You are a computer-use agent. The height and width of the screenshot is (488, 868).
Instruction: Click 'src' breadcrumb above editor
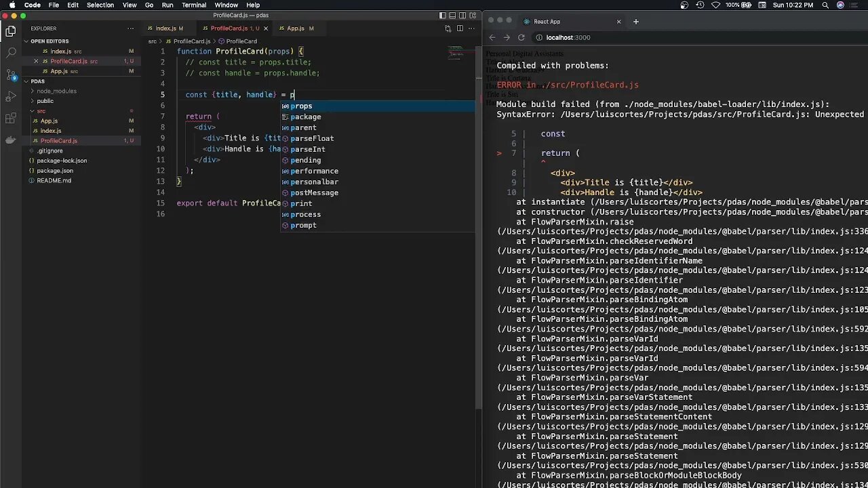(153, 41)
